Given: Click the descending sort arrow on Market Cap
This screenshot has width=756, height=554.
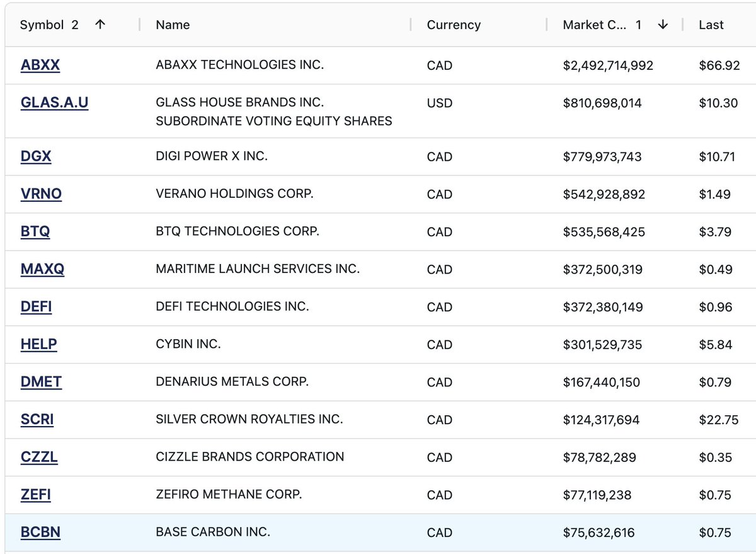Looking at the screenshot, I should [662, 25].
